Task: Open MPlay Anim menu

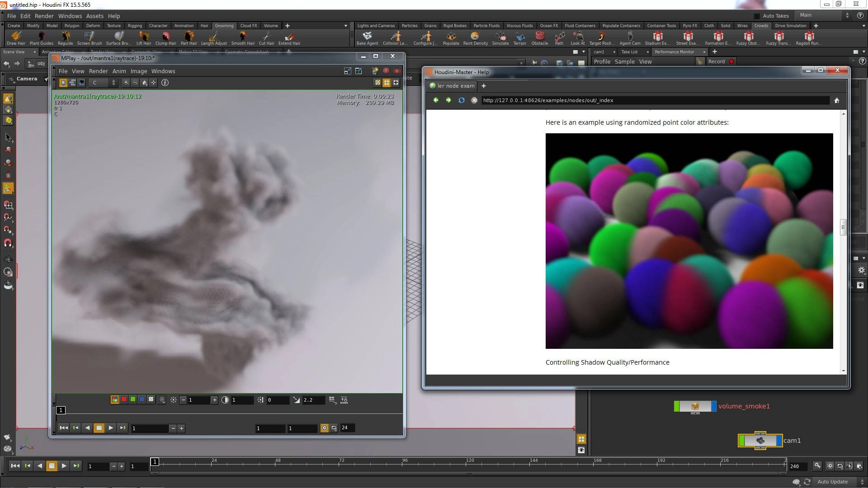Action: tap(119, 71)
